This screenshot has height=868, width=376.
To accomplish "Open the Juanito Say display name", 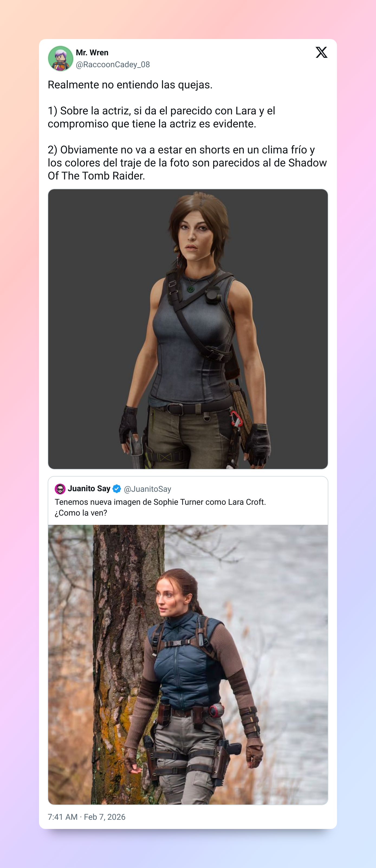I will click(x=89, y=488).
